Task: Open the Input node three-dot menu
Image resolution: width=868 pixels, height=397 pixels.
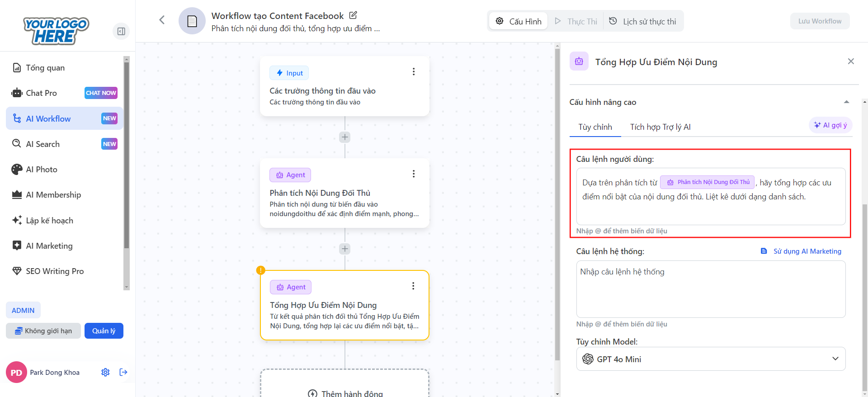Action: (x=413, y=72)
